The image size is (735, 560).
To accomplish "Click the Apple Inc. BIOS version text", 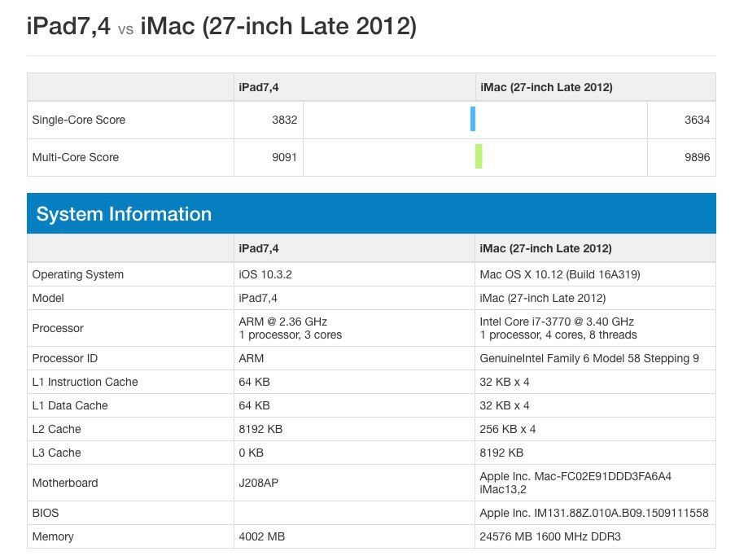I will (593, 513).
